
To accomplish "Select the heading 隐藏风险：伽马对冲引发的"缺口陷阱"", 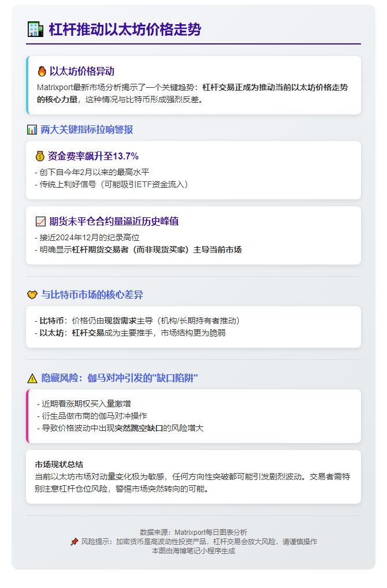I will pos(120,378).
